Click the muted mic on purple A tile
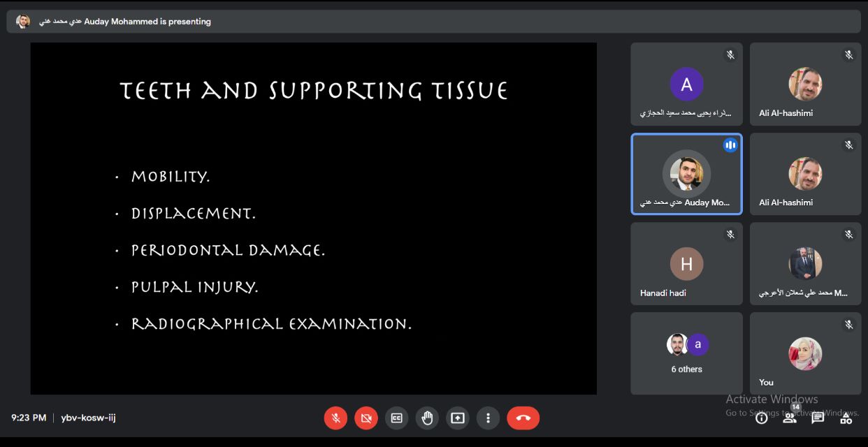Viewport: 868px width, 447px height. 730,54
